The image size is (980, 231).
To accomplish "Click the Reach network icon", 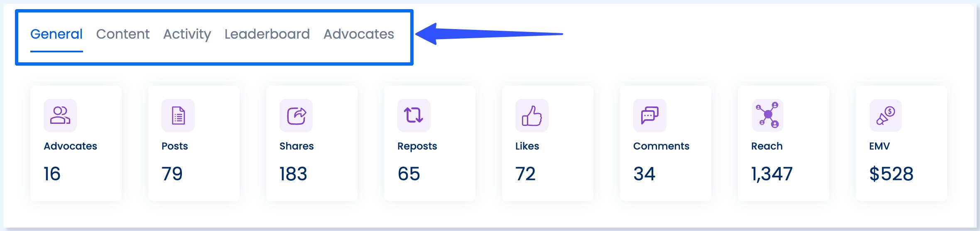I will coord(768,115).
